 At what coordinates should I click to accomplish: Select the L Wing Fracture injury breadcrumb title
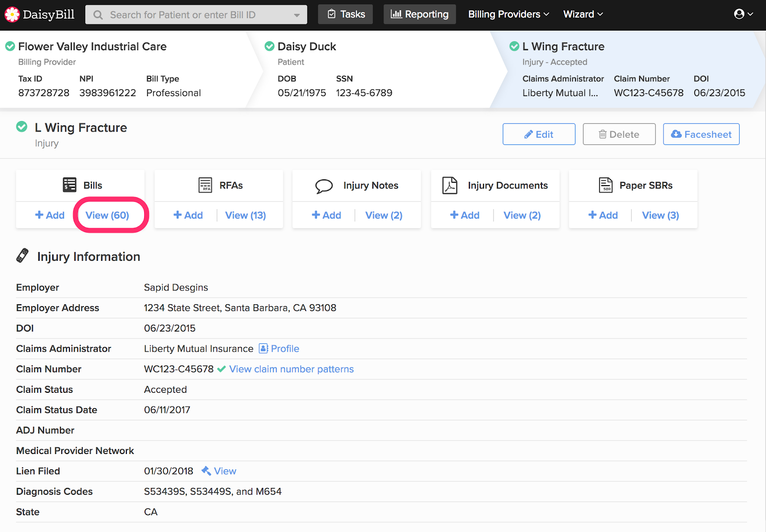click(563, 46)
